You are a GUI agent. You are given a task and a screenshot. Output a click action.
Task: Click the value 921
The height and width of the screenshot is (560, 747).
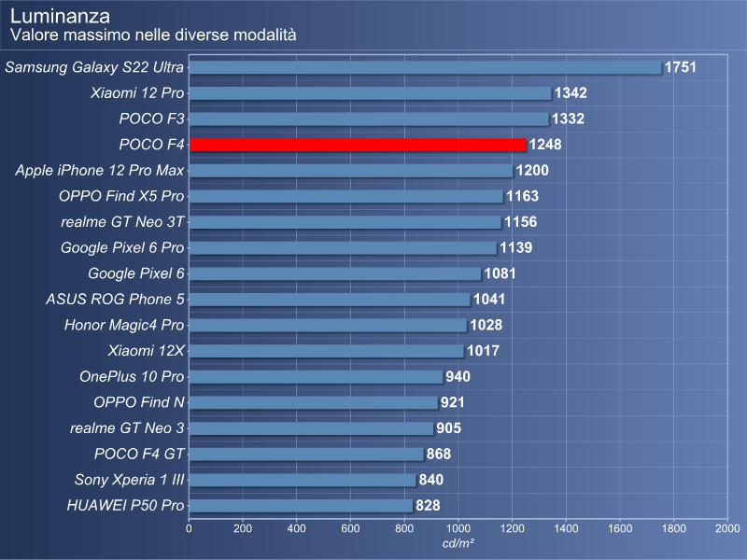click(452, 402)
